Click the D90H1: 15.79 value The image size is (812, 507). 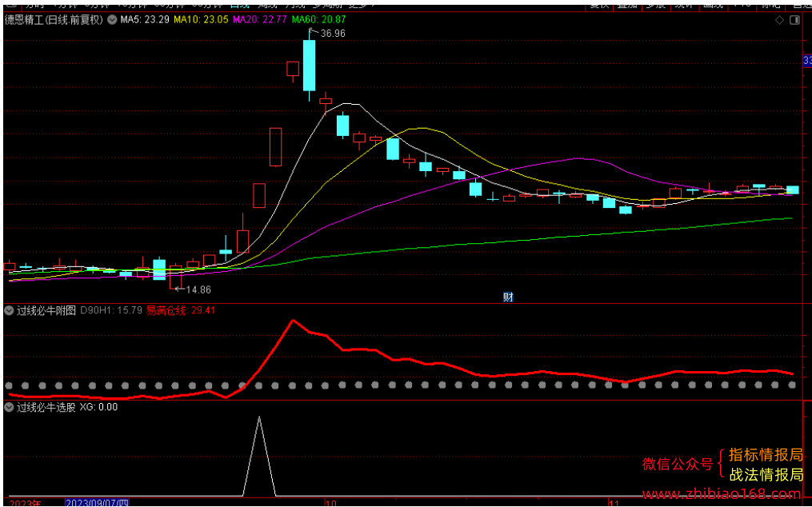(x=111, y=311)
